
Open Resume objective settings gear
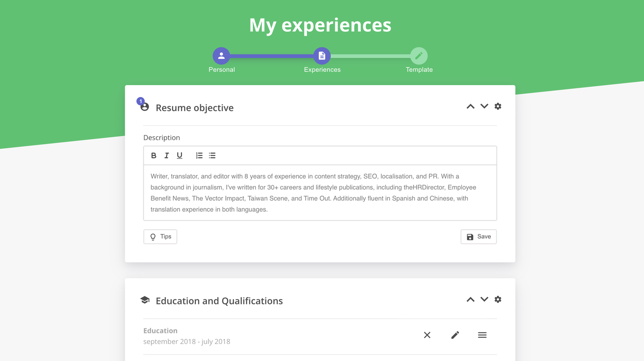[x=498, y=106]
